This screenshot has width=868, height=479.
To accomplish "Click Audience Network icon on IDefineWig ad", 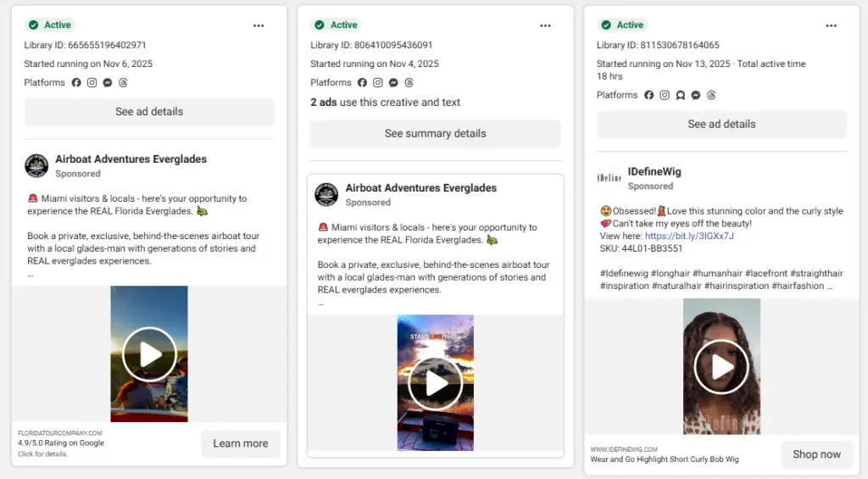I will (x=681, y=95).
